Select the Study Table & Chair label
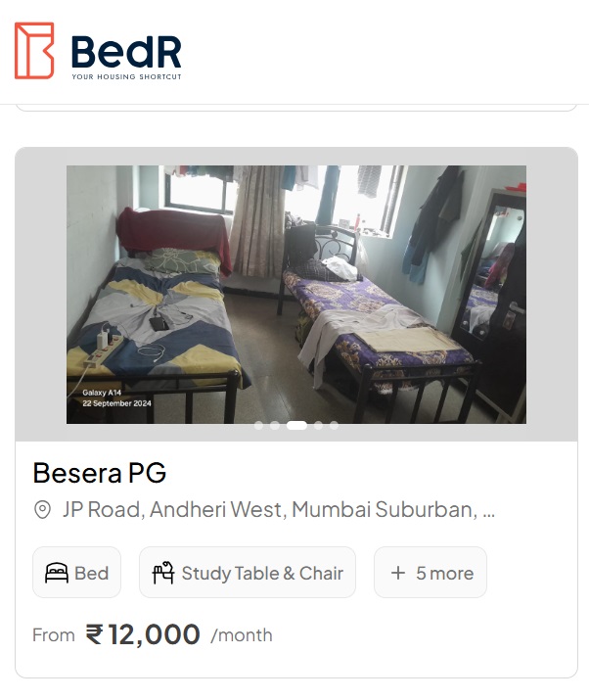The width and height of the screenshot is (589, 700). (x=262, y=573)
